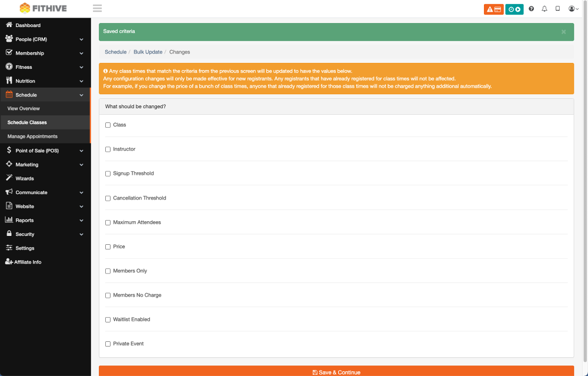Click the FitHive logo
The image size is (588, 376).
[43, 8]
